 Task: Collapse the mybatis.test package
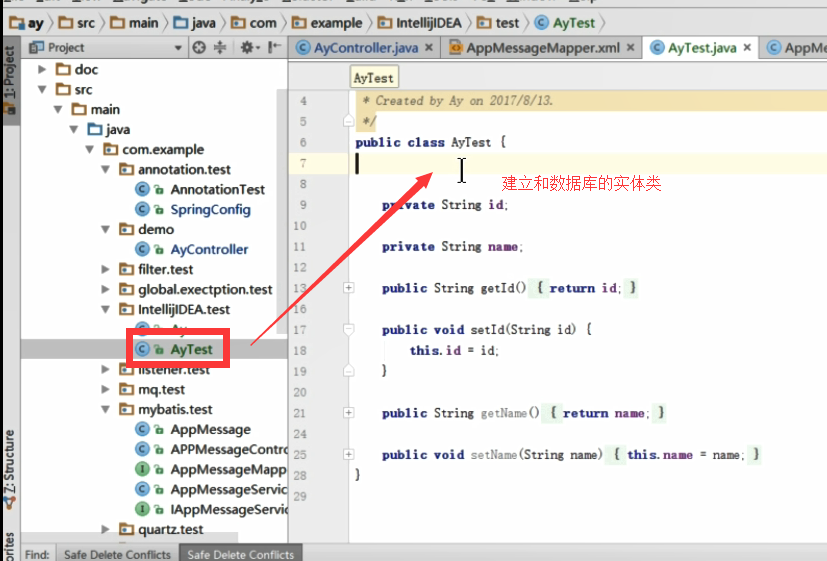pos(105,410)
